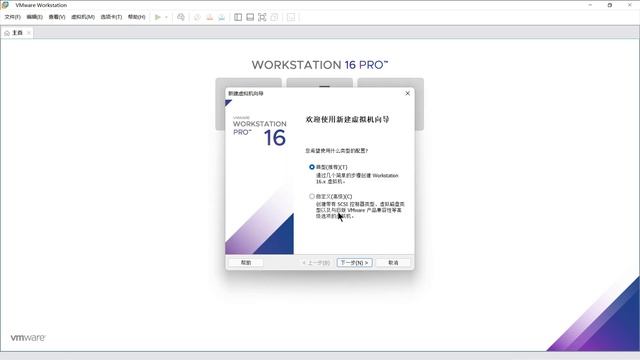
Task: Click the 帮助 button in wizard
Action: point(246,262)
